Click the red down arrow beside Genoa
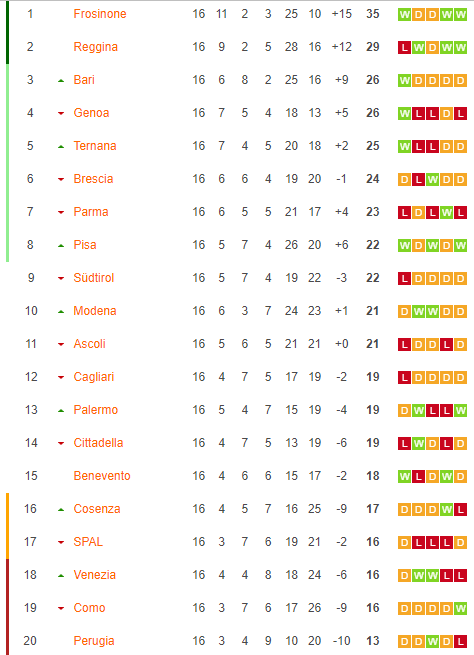 [x=61, y=113]
